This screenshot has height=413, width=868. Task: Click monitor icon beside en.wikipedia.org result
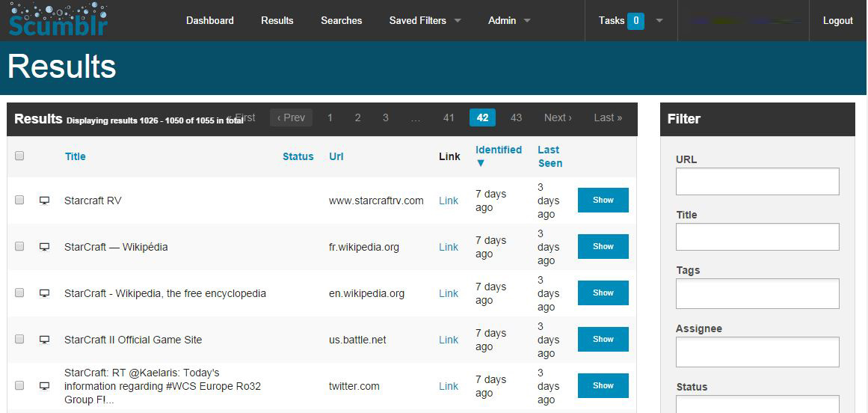[45, 293]
